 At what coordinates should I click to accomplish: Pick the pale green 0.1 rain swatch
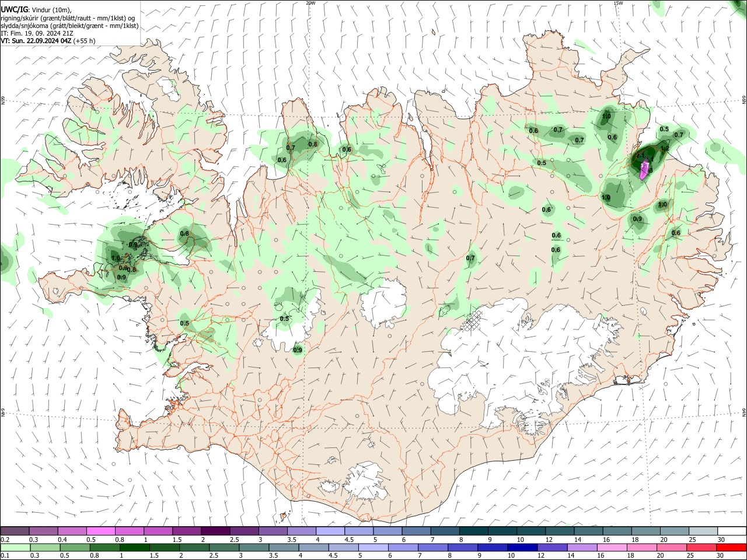(16, 548)
